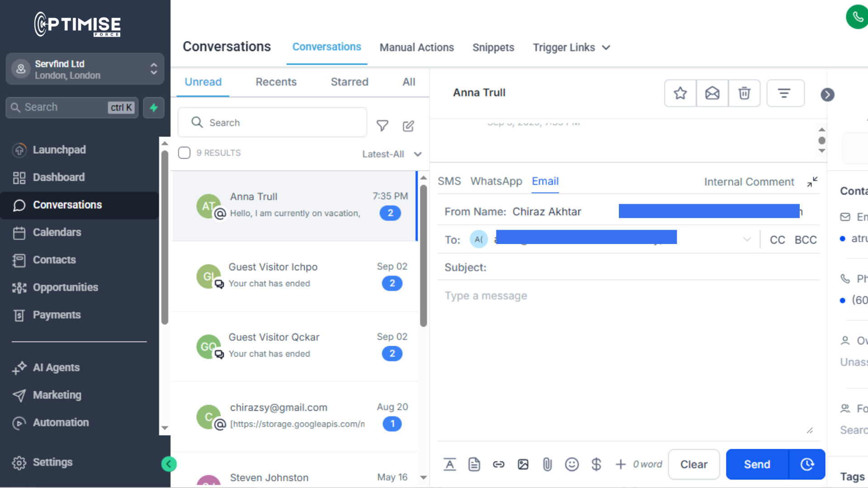Click the green phone dialer icon
This screenshot has width=868, height=488.
click(857, 17)
